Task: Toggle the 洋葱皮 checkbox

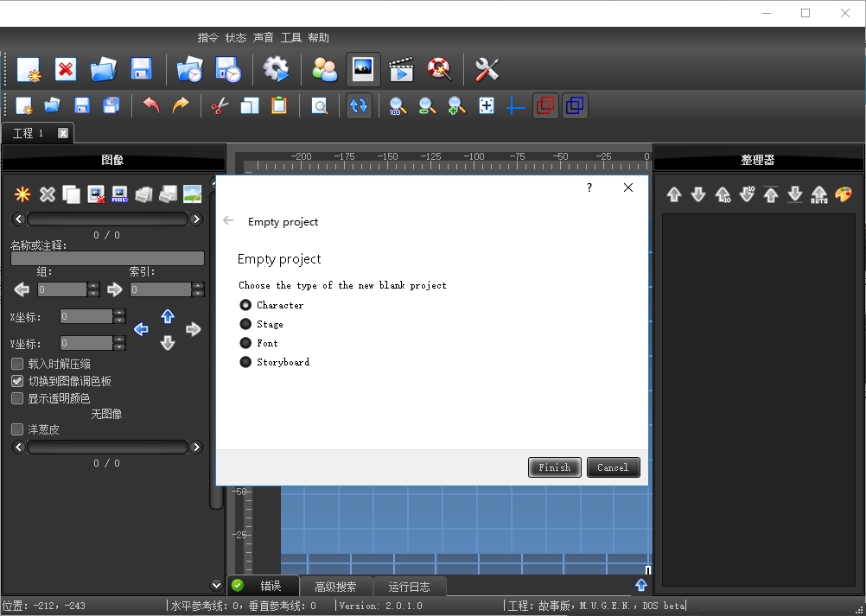Action: (17, 429)
